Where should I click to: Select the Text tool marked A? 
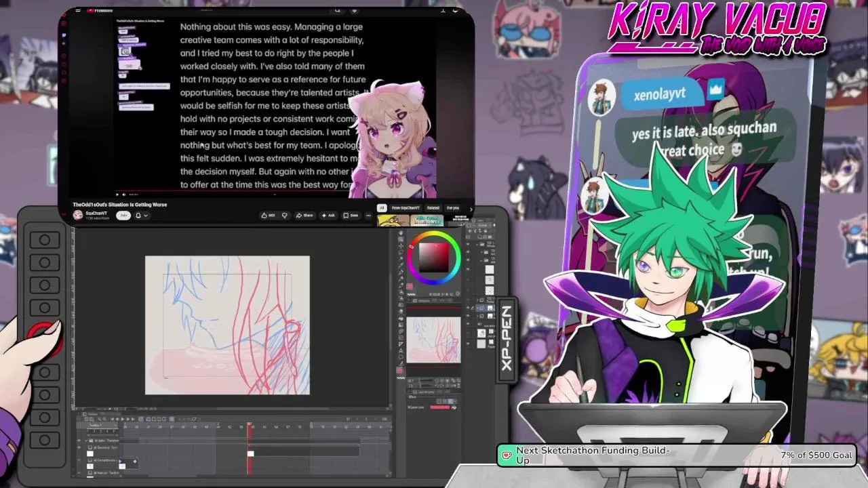(x=401, y=351)
